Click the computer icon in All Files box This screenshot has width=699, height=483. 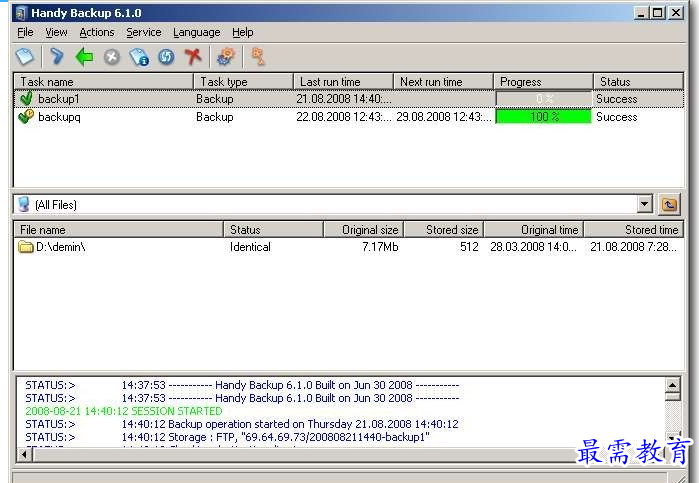24,205
